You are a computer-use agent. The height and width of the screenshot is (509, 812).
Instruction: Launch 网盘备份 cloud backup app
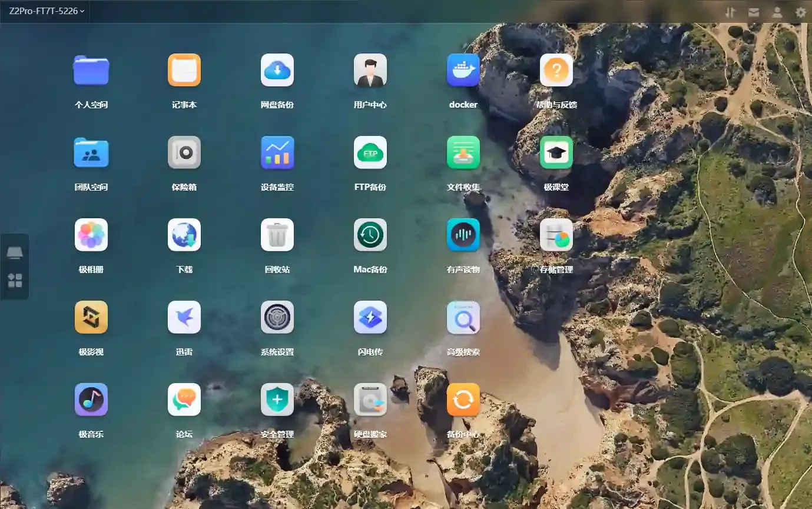277,71
